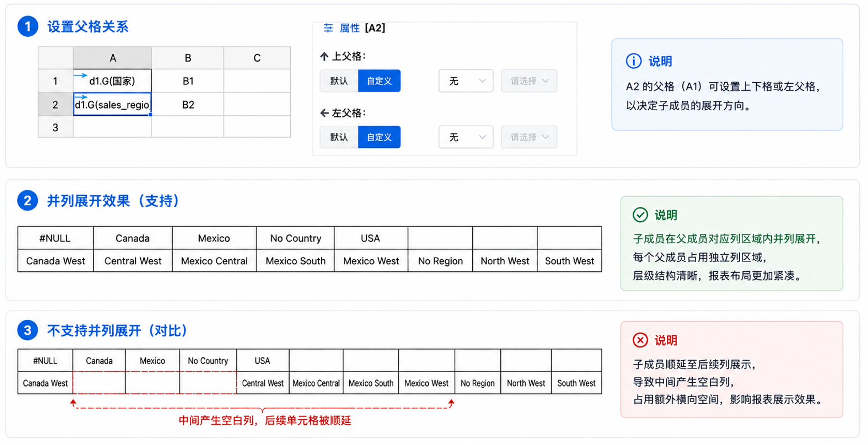Click the blue info icon in 说明 box
The height and width of the screenshot is (445, 868).
(x=634, y=61)
